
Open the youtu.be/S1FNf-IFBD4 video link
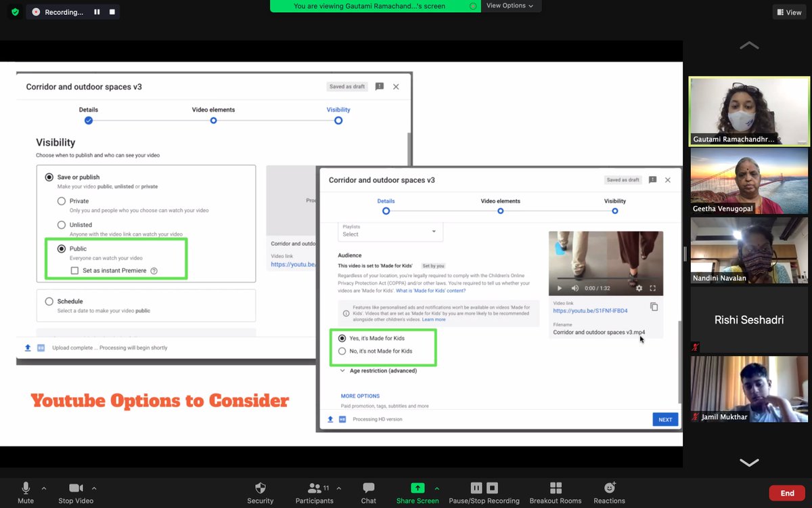click(590, 311)
